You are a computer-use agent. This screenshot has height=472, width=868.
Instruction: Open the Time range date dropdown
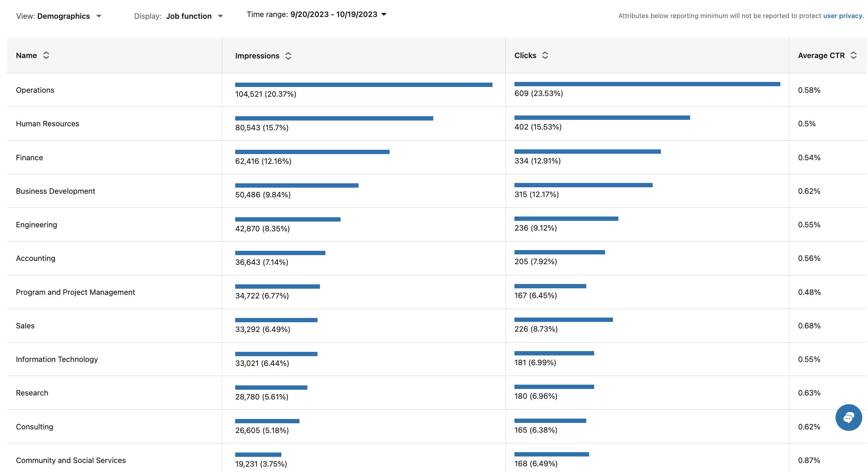[x=317, y=14]
